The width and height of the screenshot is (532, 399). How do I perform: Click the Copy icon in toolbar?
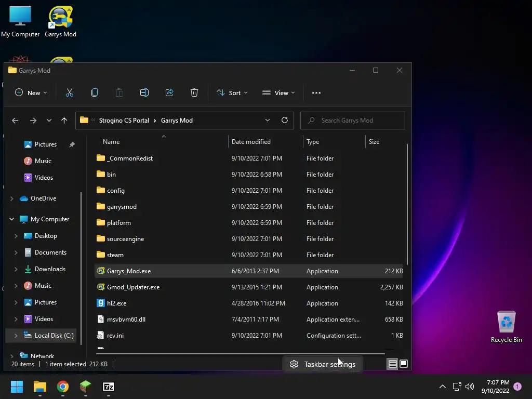pyautogui.click(x=95, y=92)
